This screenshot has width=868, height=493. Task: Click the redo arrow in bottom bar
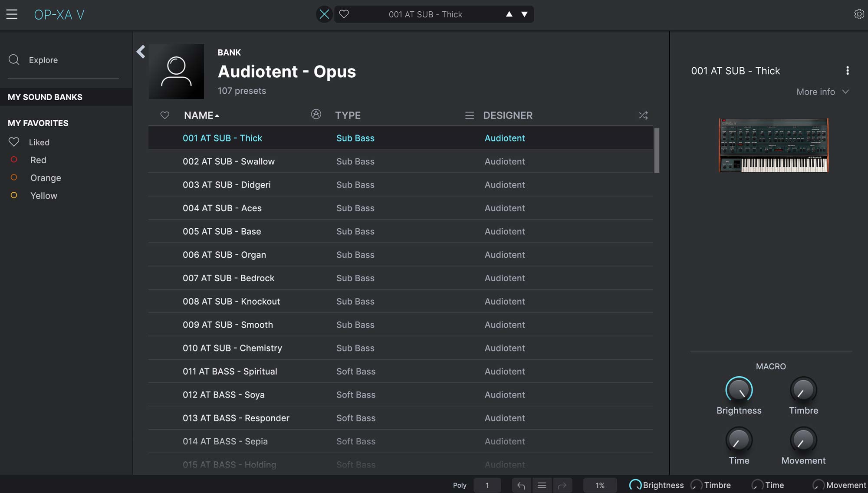point(562,485)
